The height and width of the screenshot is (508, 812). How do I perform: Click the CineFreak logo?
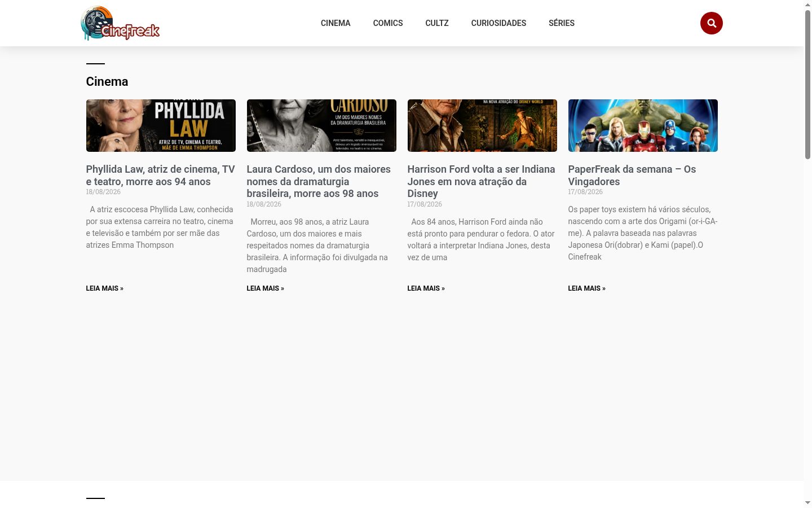tap(120, 23)
